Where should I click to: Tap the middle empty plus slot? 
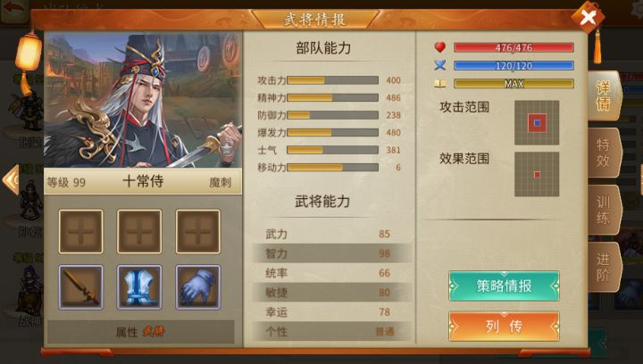point(139,232)
